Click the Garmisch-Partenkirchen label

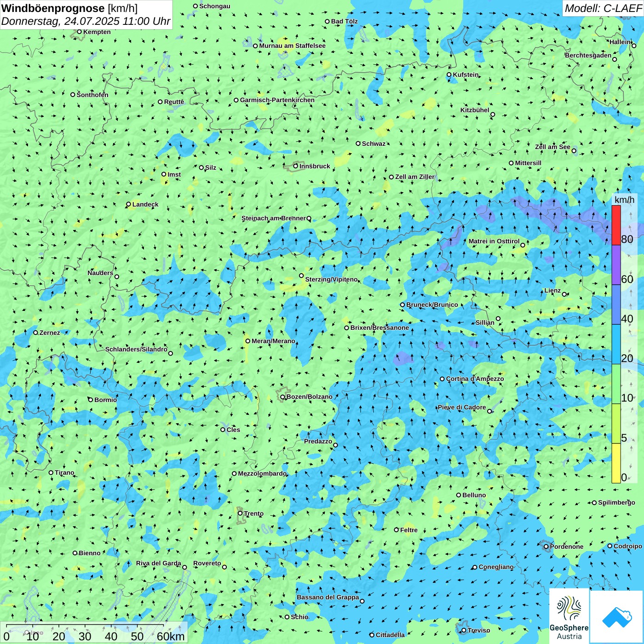277,100
